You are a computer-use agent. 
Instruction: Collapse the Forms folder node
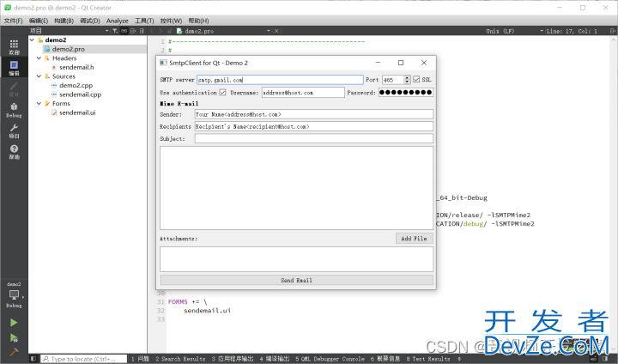click(39, 103)
